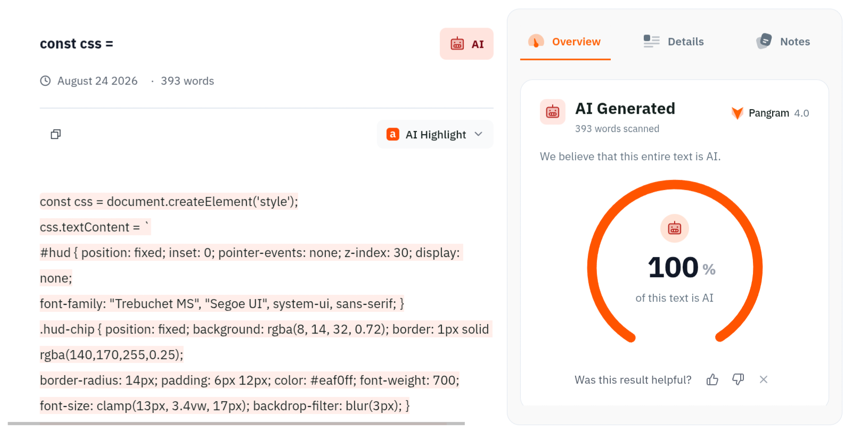
Task: Dismiss the helpful feedback prompt
Action: 763,379
